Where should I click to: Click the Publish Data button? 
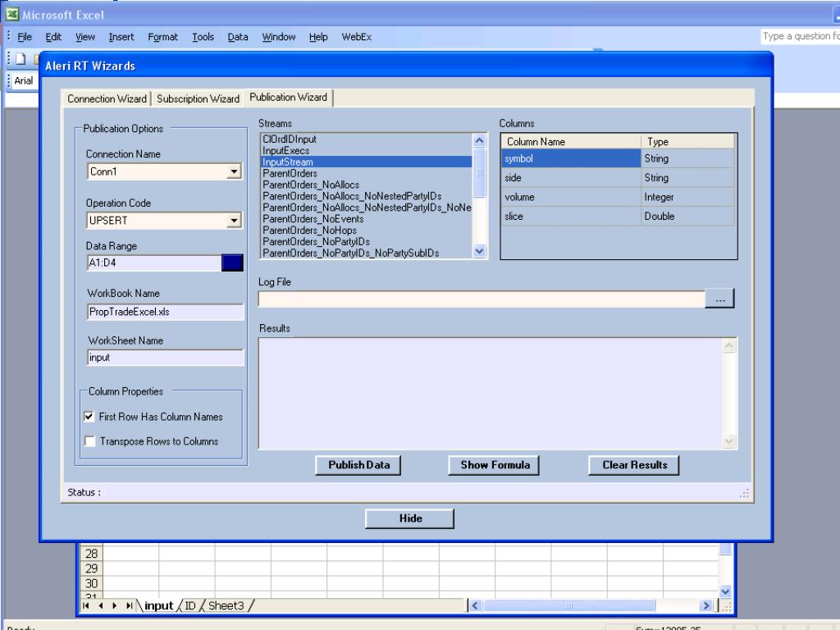358,465
